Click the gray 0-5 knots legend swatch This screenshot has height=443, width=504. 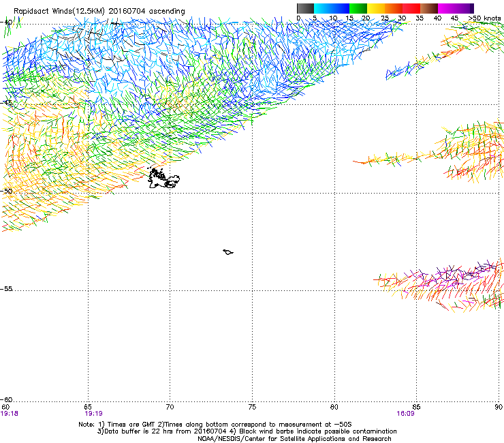pyautogui.click(x=305, y=8)
